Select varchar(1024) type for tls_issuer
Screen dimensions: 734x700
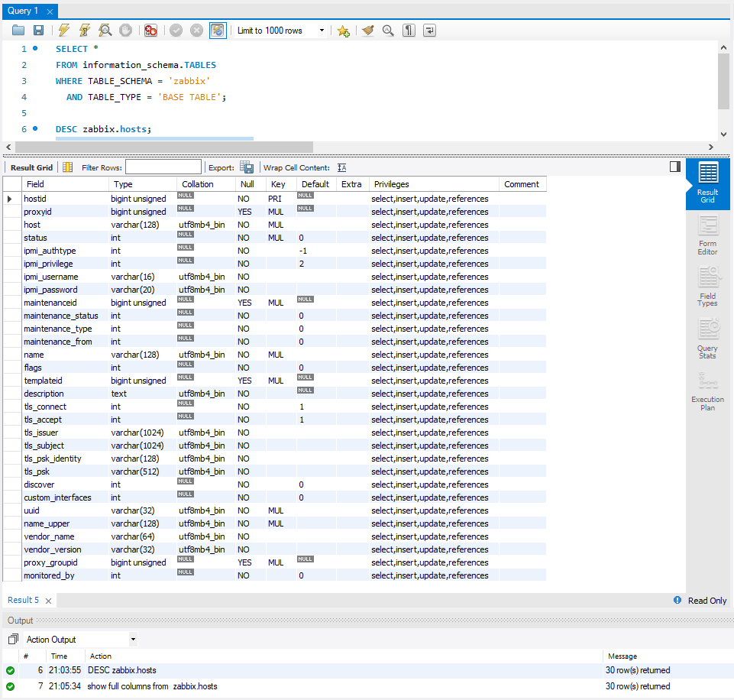142,433
